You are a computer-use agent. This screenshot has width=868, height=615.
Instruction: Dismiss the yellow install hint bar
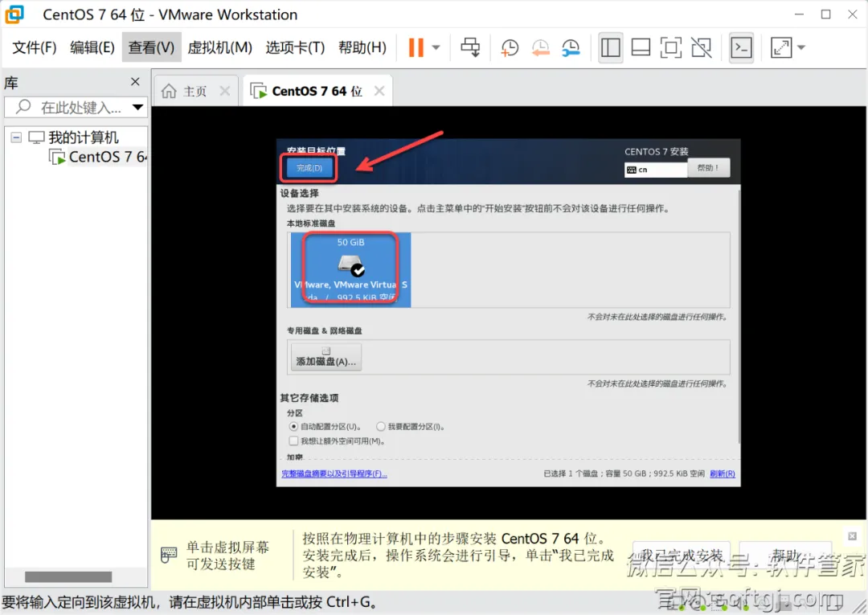tap(853, 536)
